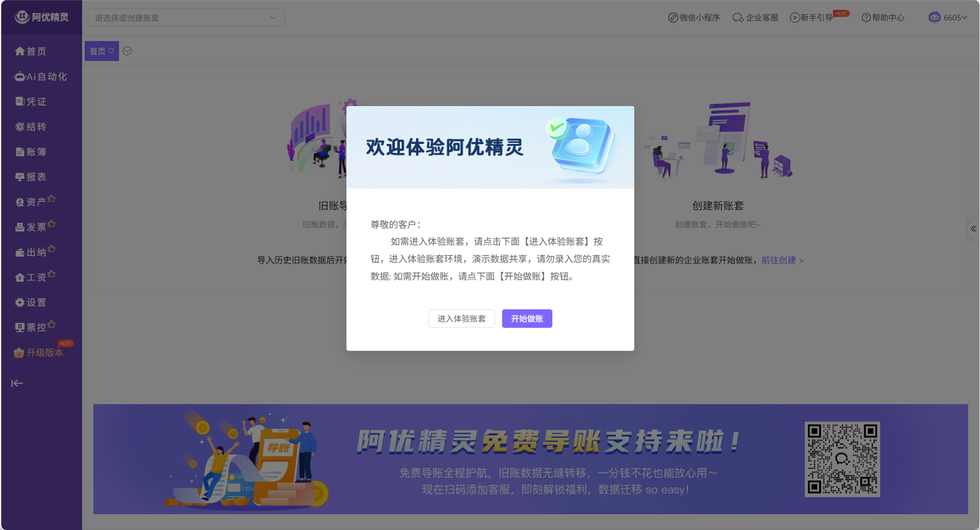Image resolution: width=980 pixels, height=530 pixels.
Task: Click the refresh icon on 首页 tab
Action: 112,51
